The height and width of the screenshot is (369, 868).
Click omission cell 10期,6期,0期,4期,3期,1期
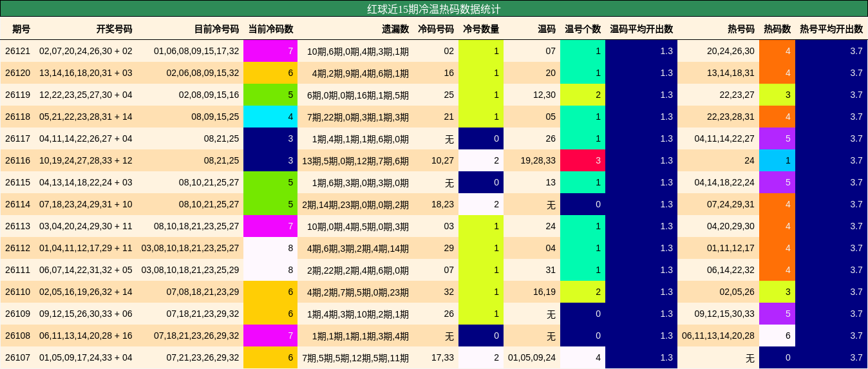pyautogui.click(x=358, y=51)
